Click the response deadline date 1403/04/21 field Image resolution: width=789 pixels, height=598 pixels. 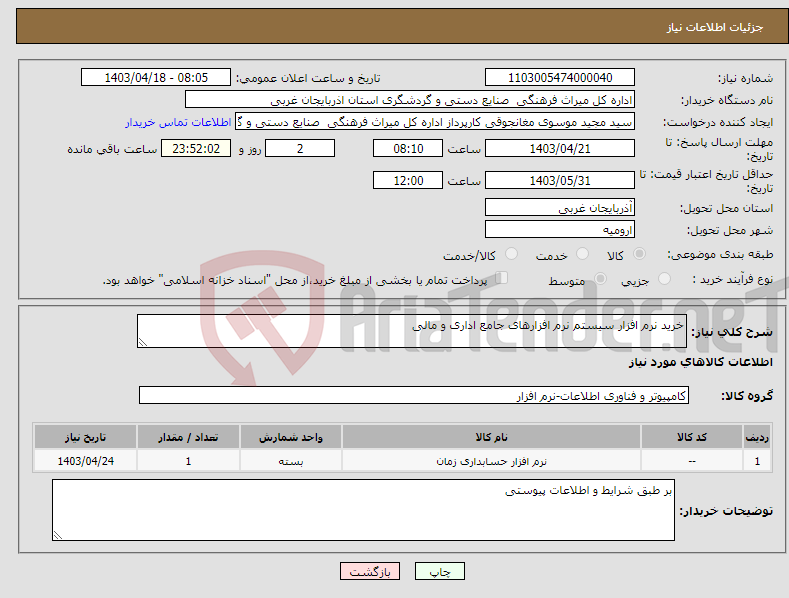560,148
